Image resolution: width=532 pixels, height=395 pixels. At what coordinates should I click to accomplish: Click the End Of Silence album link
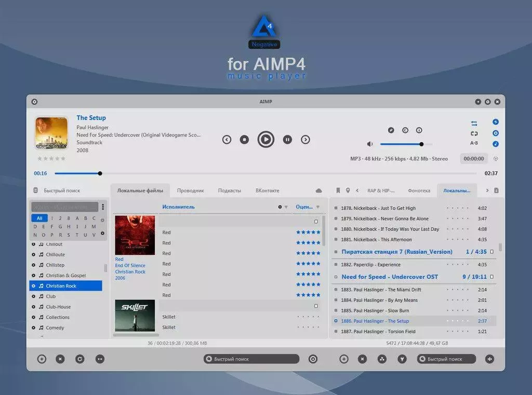[x=130, y=266]
